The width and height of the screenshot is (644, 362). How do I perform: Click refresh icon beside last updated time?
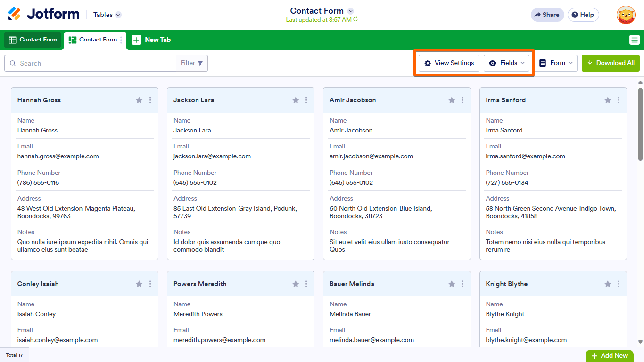click(x=355, y=20)
